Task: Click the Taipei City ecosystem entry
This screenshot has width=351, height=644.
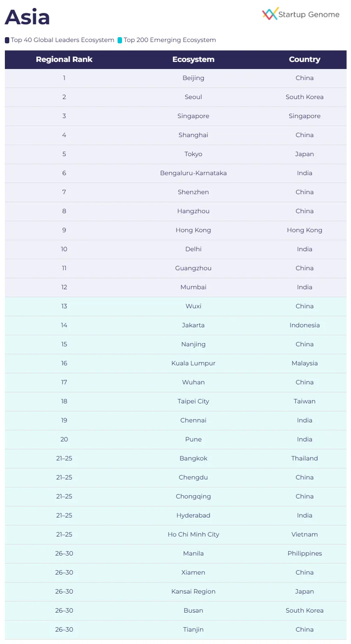Action: coord(193,402)
